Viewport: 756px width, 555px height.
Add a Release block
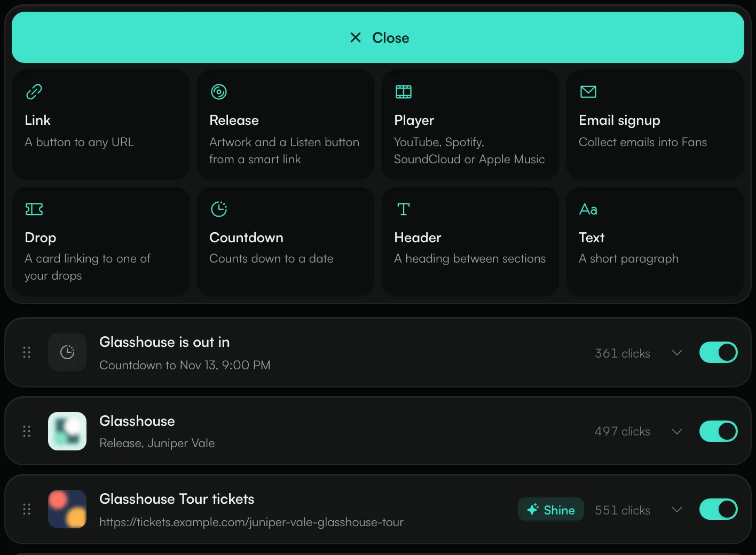click(286, 125)
